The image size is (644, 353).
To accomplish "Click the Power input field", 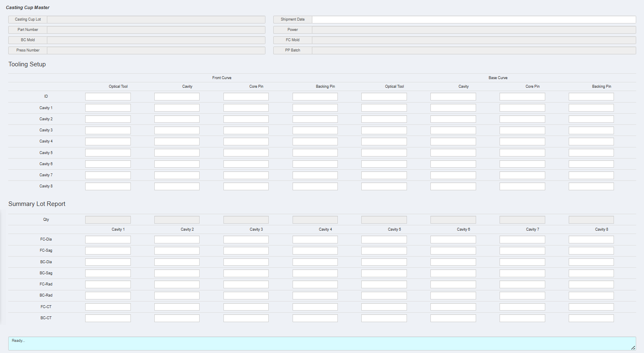I will [473, 30].
